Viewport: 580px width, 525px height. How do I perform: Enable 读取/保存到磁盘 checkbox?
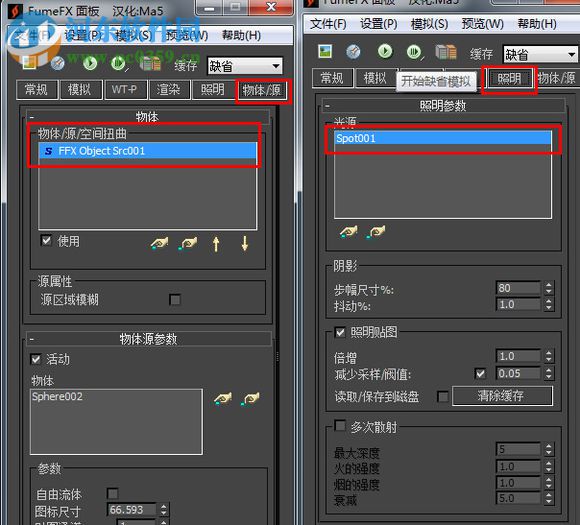coord(443,396)
